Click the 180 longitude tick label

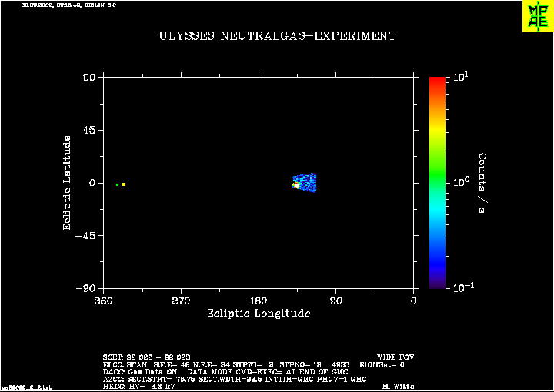[259, 301]
